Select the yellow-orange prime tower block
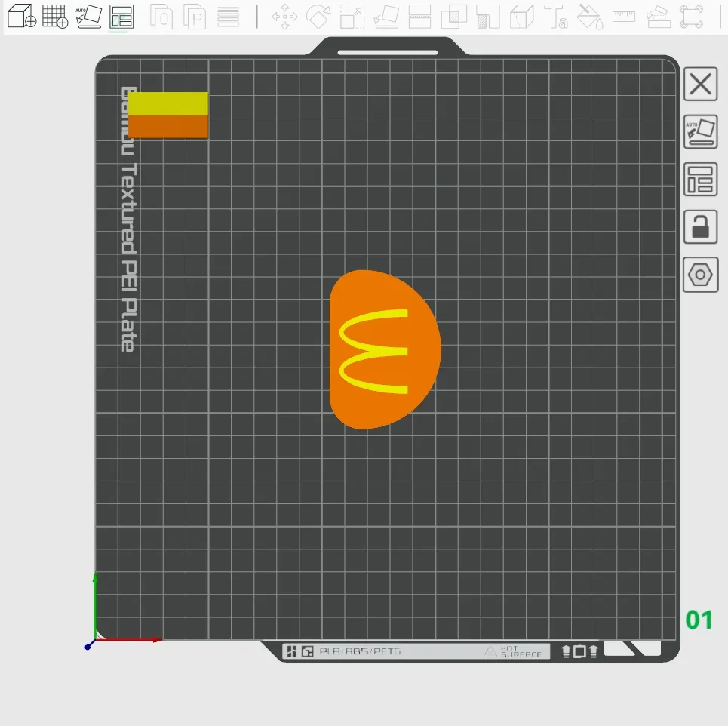Screen dimensions: 728x726 point(167,115)
